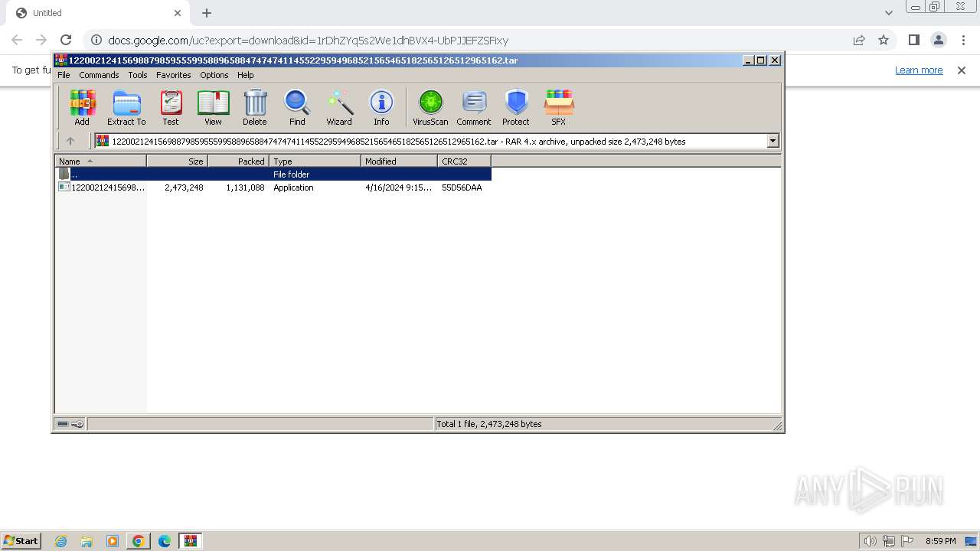
Task: Click the share page icon in address bar
Action: tap(859, 40)
